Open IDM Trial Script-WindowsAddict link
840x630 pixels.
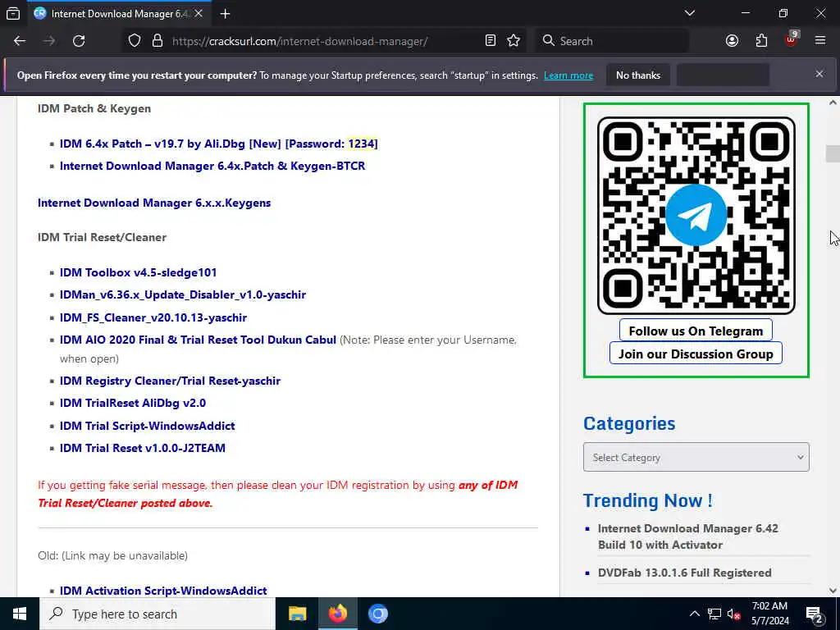click(x=148, y=426)
